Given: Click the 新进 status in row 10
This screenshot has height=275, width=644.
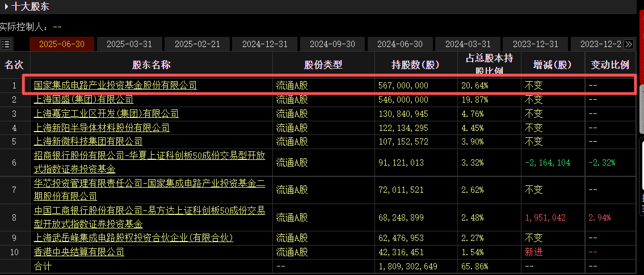Looking at the screenshot, I should point(533,252).
